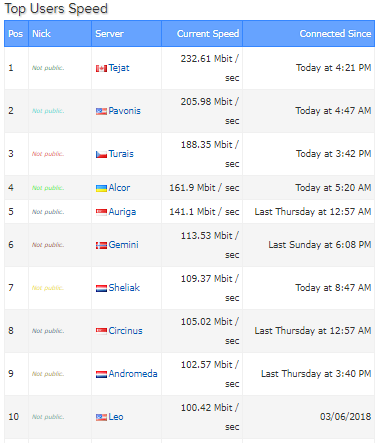The width and height of the screenshot is (380, 443).
Task: Click the Connected Since column header
Action: tap(309, 34)
